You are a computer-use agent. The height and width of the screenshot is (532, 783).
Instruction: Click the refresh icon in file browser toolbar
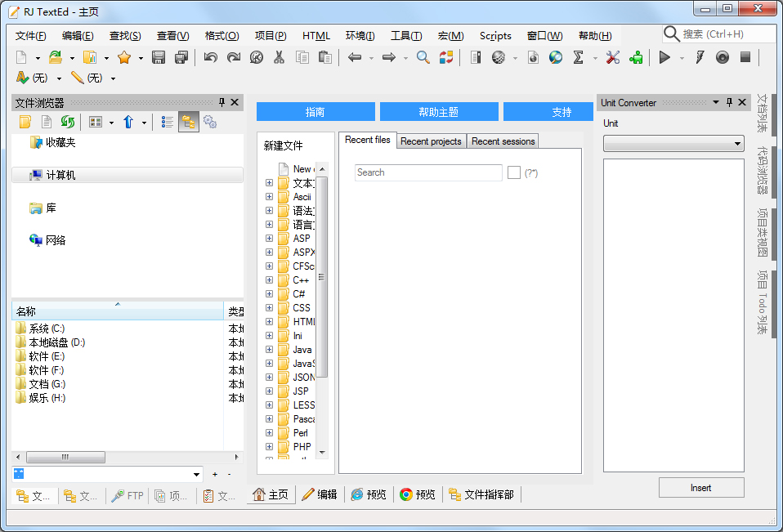click(x=67, y=122)
